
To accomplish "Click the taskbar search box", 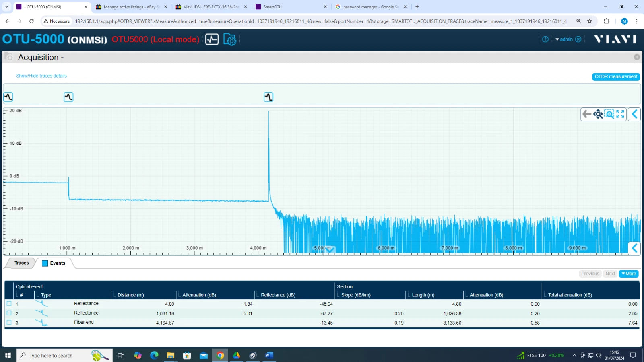I will coord(64,355).
